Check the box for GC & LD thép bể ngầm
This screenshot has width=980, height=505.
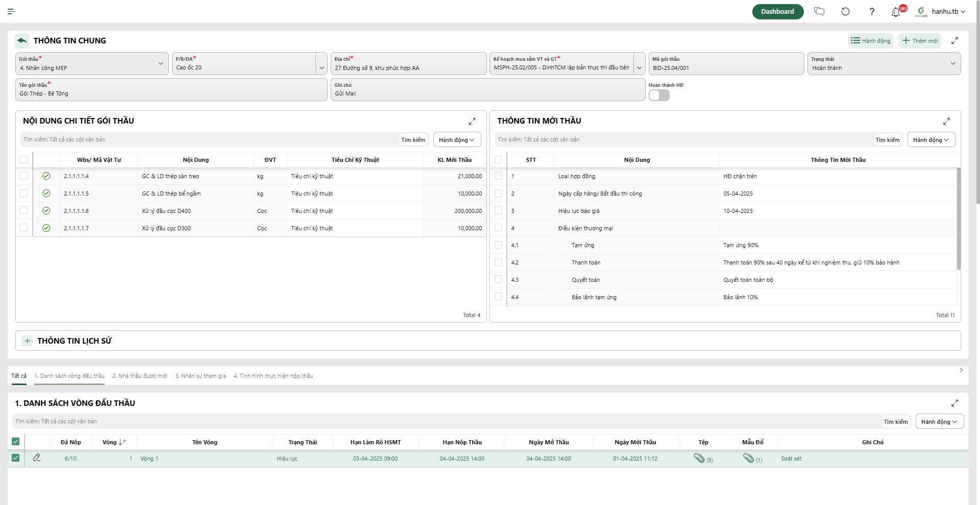pyautogui.click(x=24, y=194)
